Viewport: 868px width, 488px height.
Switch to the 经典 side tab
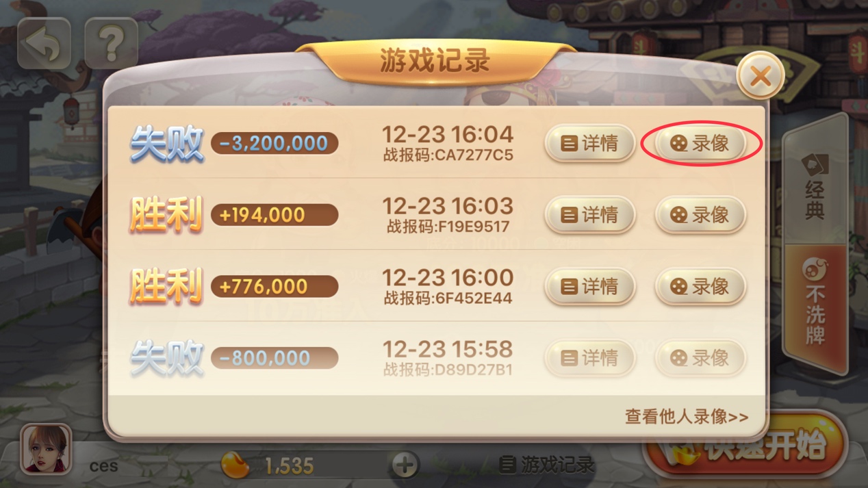pyautogui.click(x=815, y=185)
